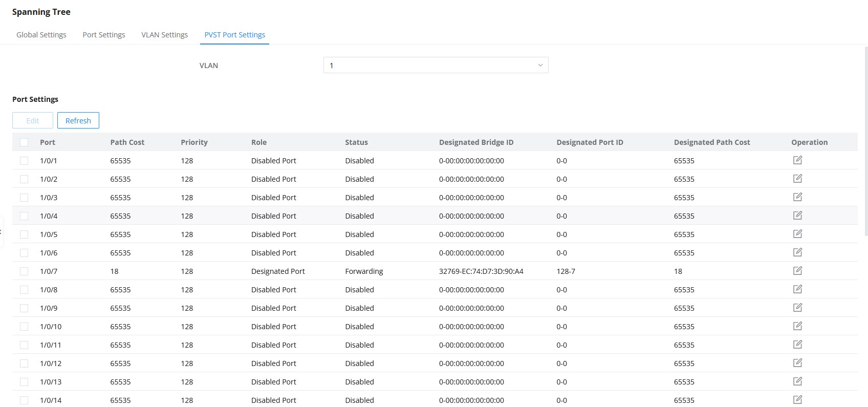The image size is (868, 407).
Task: Click the vertical page scrollbar
Action: coord(866,141)
